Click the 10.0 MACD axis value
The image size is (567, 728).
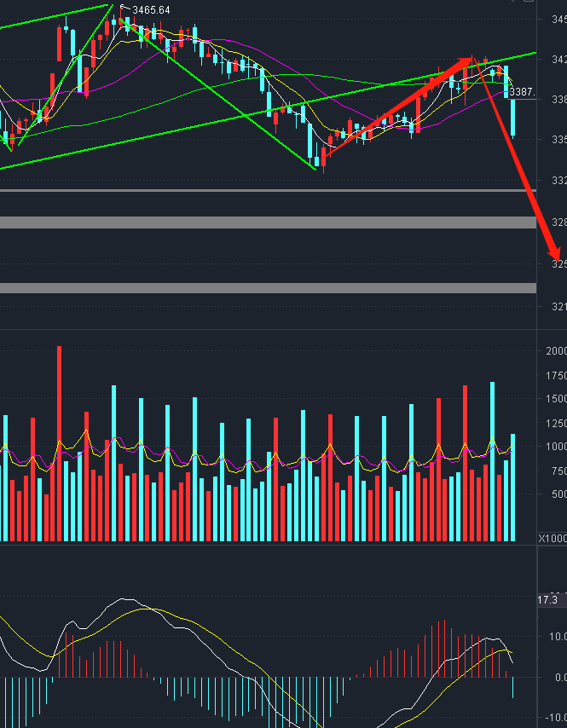point(557,636)
